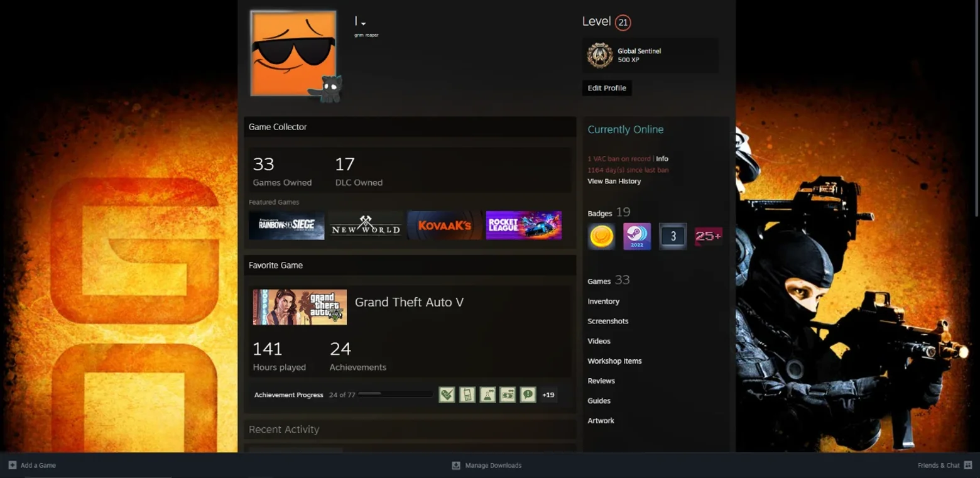Image resolution: width=980 pixels, height=478 pixels.
Task: Open the Grand Theft Auto V thumbnail
Action: pos(300,307)
